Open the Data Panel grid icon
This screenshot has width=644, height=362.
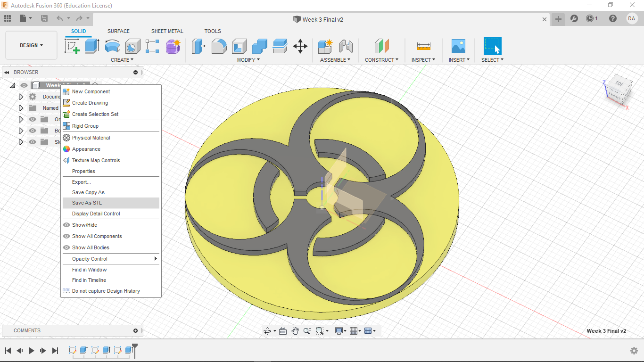click(8, 18)
